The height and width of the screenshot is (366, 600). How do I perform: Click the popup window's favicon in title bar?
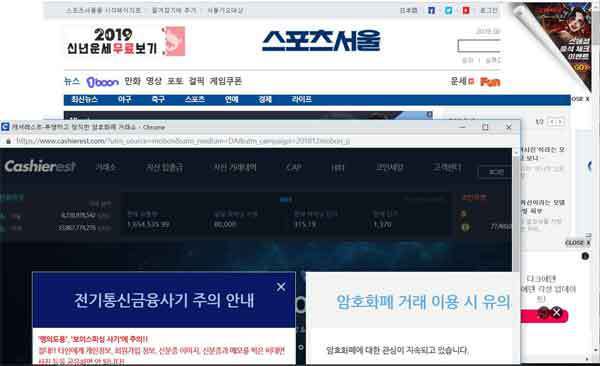point(5,127)
